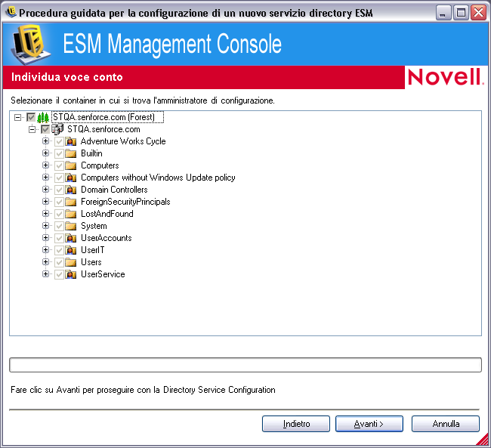The width and height of the screenshot is (491, 448).
Task: Click the System folder icon
Action: pos(71,226)
